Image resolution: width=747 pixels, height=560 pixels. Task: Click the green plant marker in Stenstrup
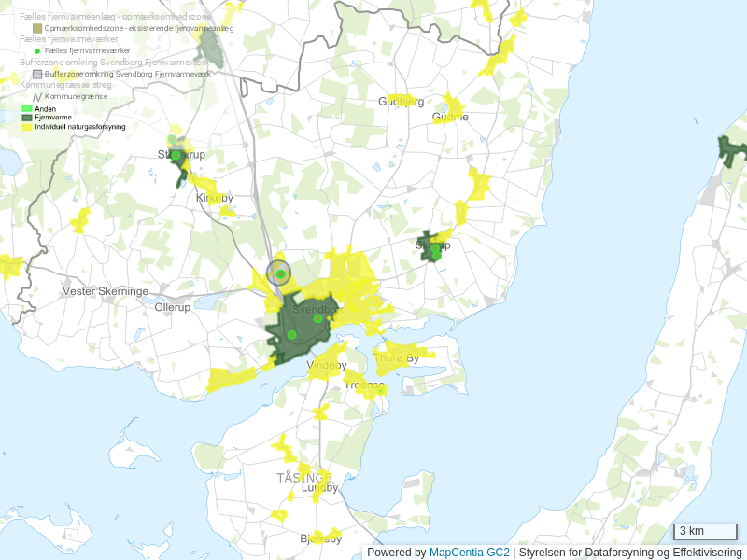tap(176, 156)
